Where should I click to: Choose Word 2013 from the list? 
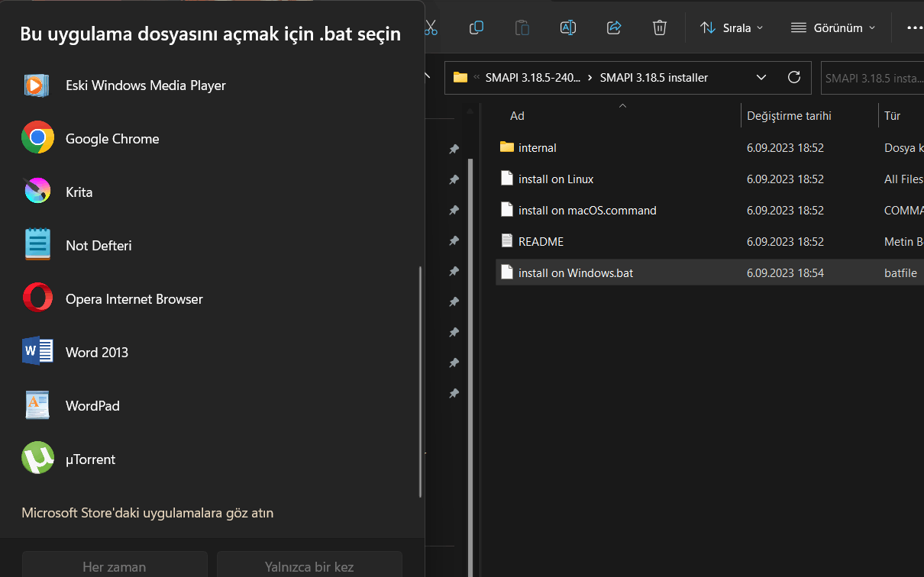click(x=214, y=353)
